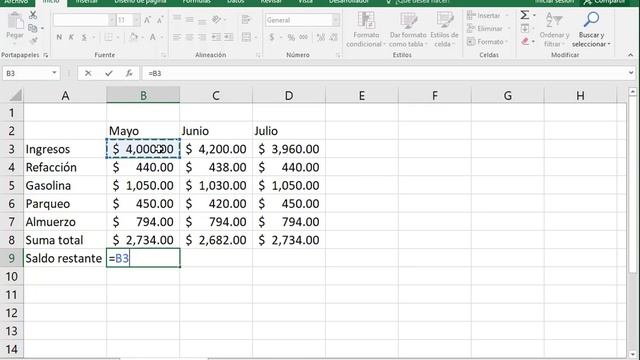Click the decrease decimal icon
The height and width of the screenshot is (360, 640).
(x=333, y=38)
